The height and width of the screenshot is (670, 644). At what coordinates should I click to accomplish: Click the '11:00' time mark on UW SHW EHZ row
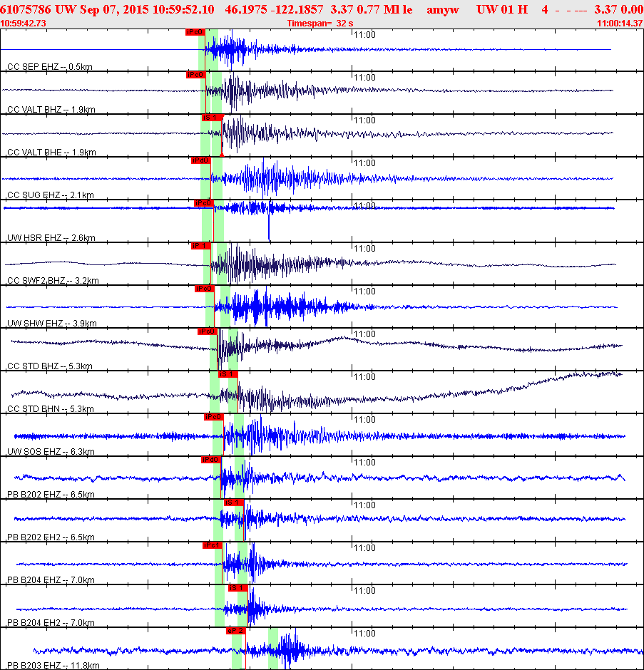364,291
